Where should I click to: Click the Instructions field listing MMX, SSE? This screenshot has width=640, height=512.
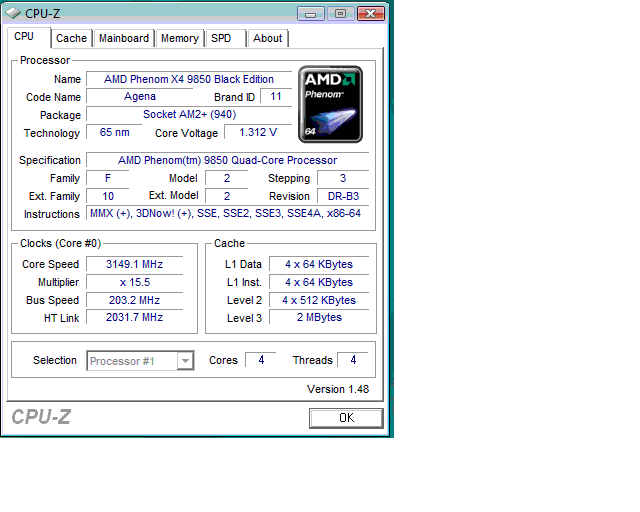(x=227, y=214)
